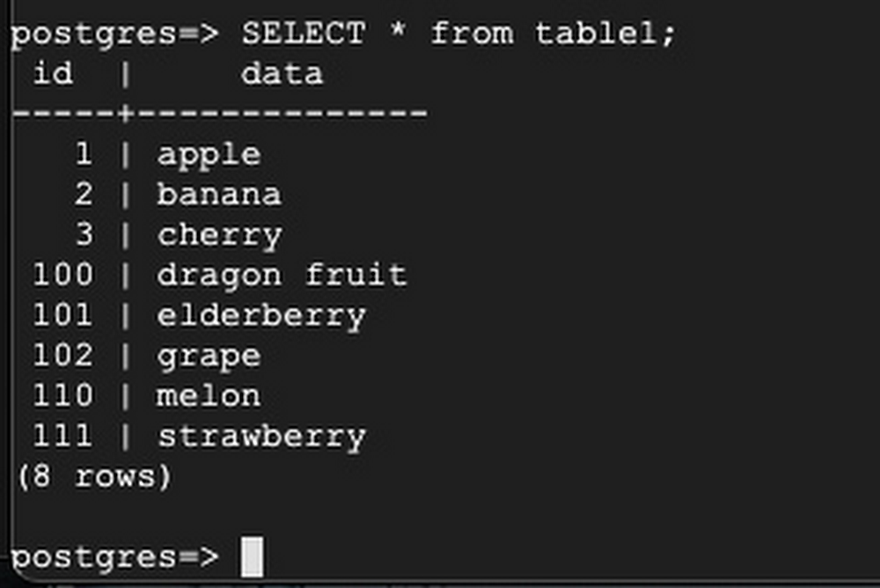Click id value 111
This screenshot has height=588, width=880.
tap(62, 437)
